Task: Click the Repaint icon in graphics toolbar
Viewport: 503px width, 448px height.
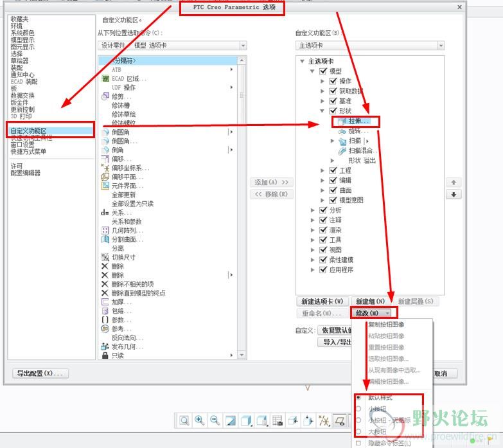Action: click(x=231, y=420)
